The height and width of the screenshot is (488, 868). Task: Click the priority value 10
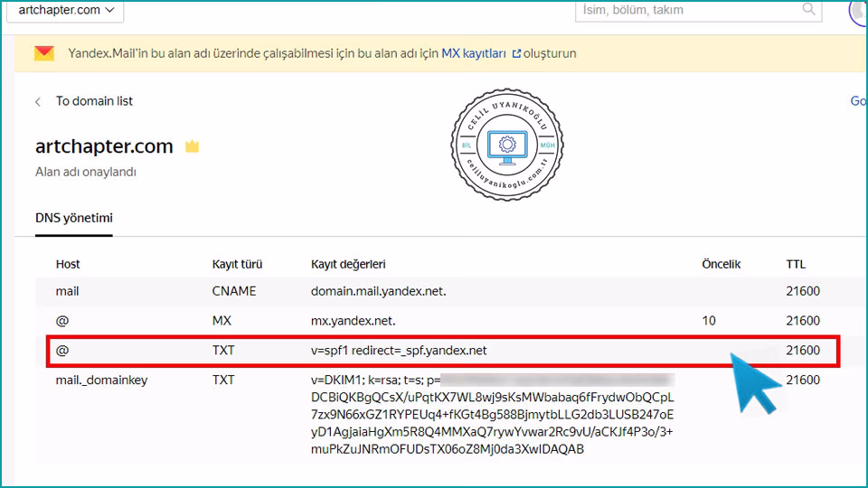[x=709, y=321]
